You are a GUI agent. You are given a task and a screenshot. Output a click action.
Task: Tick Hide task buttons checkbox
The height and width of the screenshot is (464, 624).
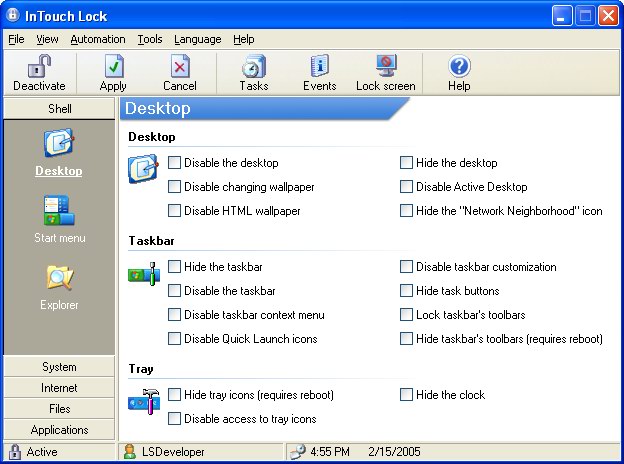pyautogui.click(x=406, y=290)
